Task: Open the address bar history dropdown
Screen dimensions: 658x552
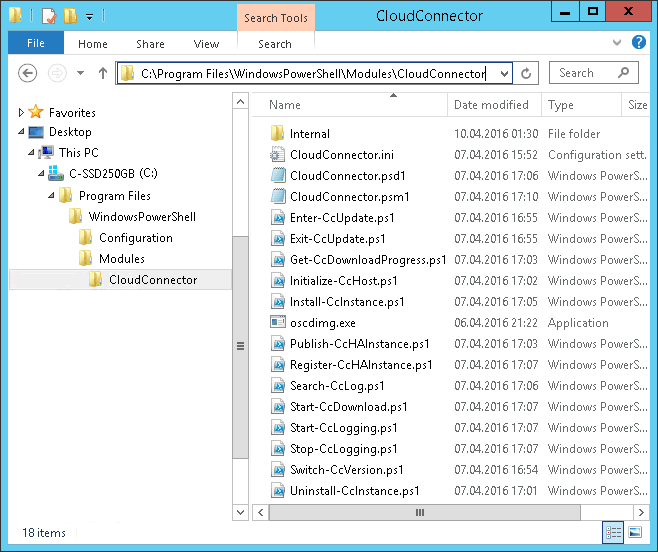Action: (504, 74)
